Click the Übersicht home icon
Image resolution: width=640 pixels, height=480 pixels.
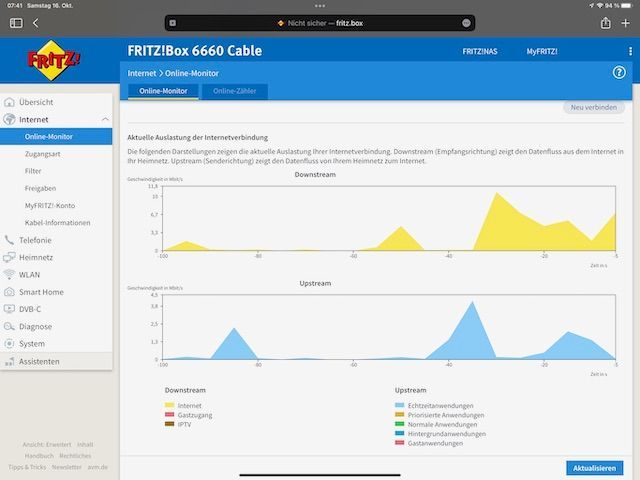pyautogui.click(x=9, y=102)
